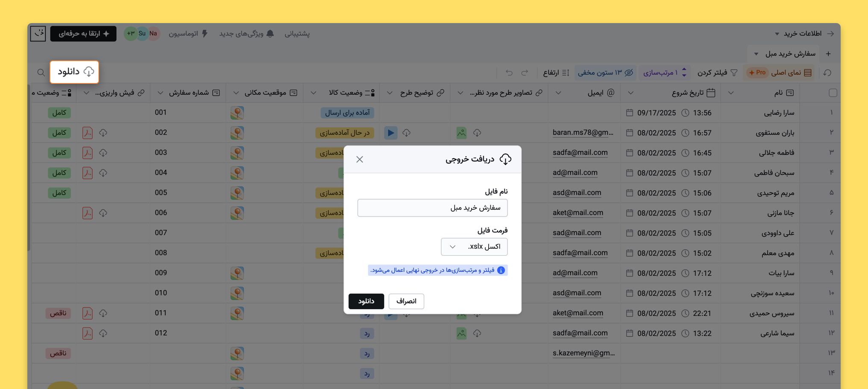This screenshot has height=389, width=868.
Task: Download receipt cloud icon in order 011 row
Action: [103, 313]
